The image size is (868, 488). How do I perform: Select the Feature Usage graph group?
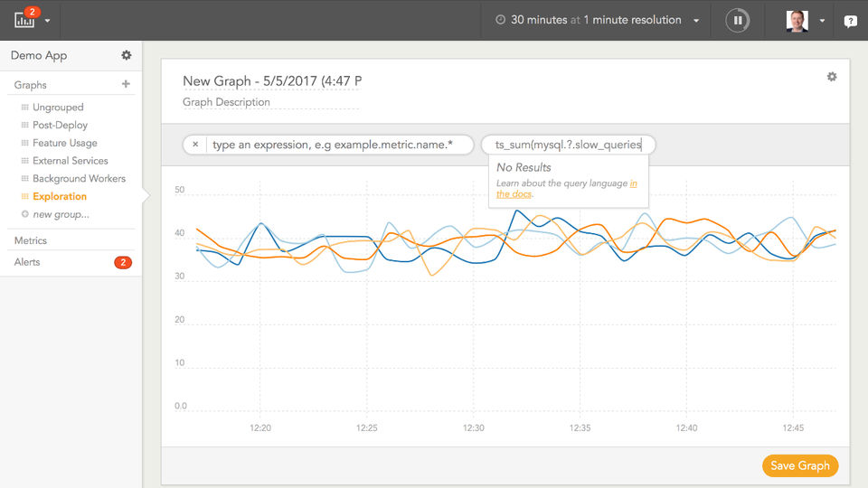65,143
